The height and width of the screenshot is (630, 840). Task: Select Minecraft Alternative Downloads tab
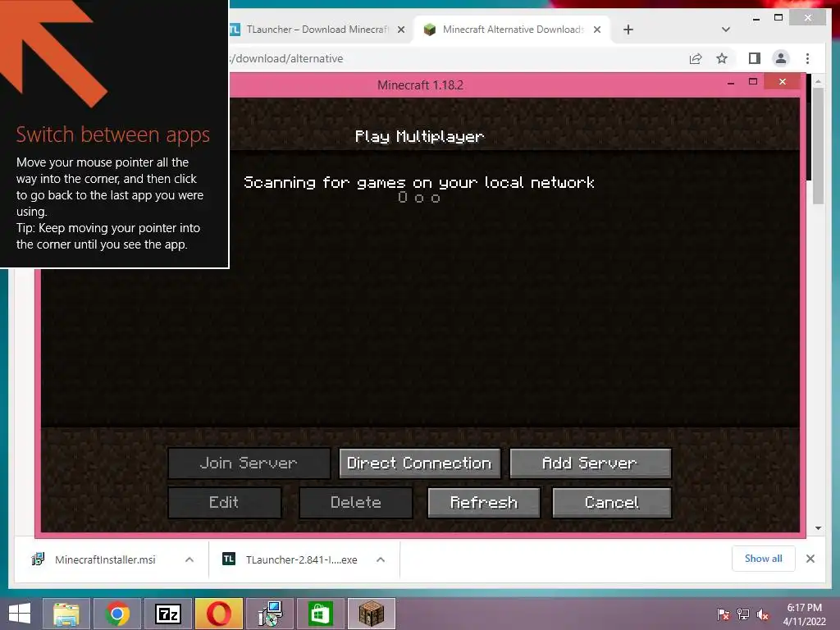click(513, 30)
